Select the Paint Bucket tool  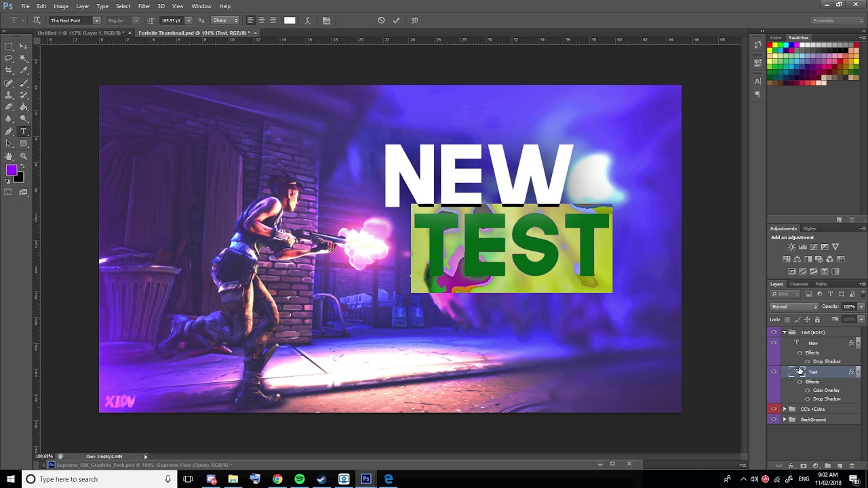[x=24, y=107]
